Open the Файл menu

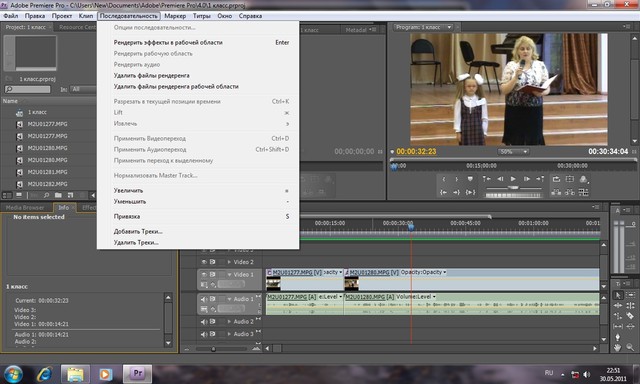[x=11, y=16]
